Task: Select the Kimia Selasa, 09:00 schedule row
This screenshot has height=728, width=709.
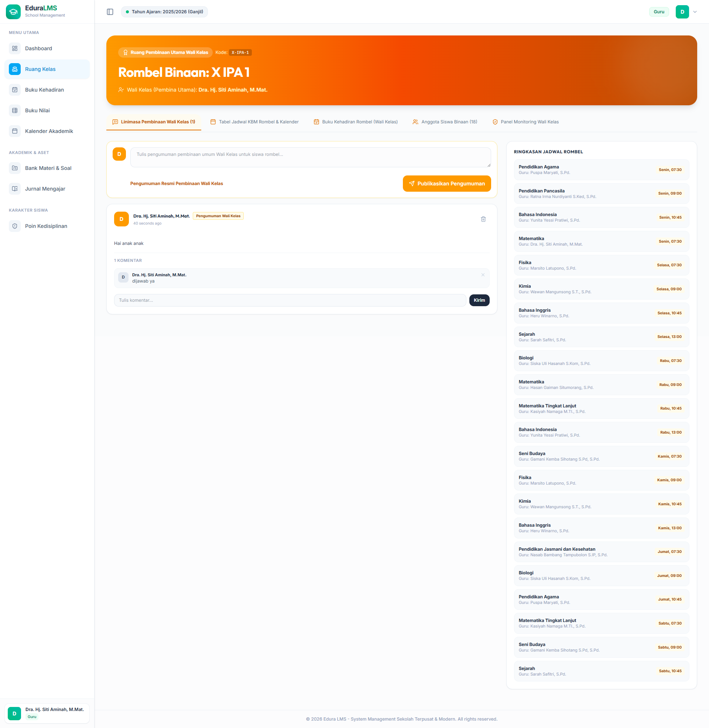Action: click(602, 289)
